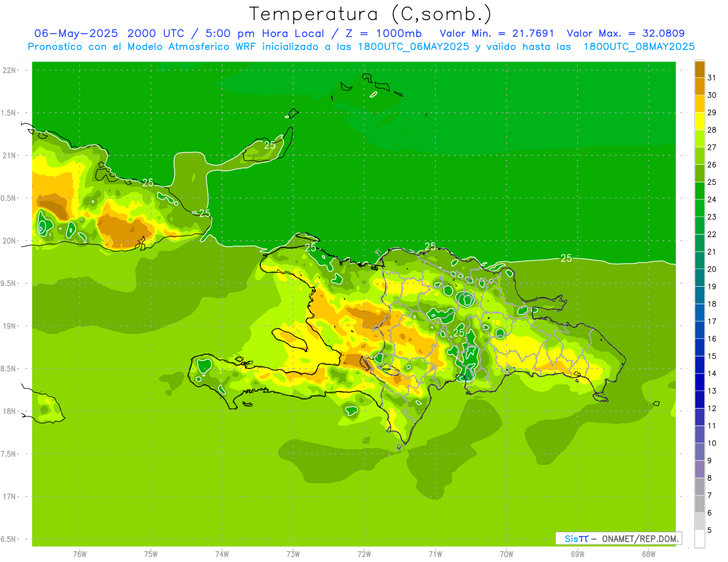Click the legend value label "31"

point(712,78)
